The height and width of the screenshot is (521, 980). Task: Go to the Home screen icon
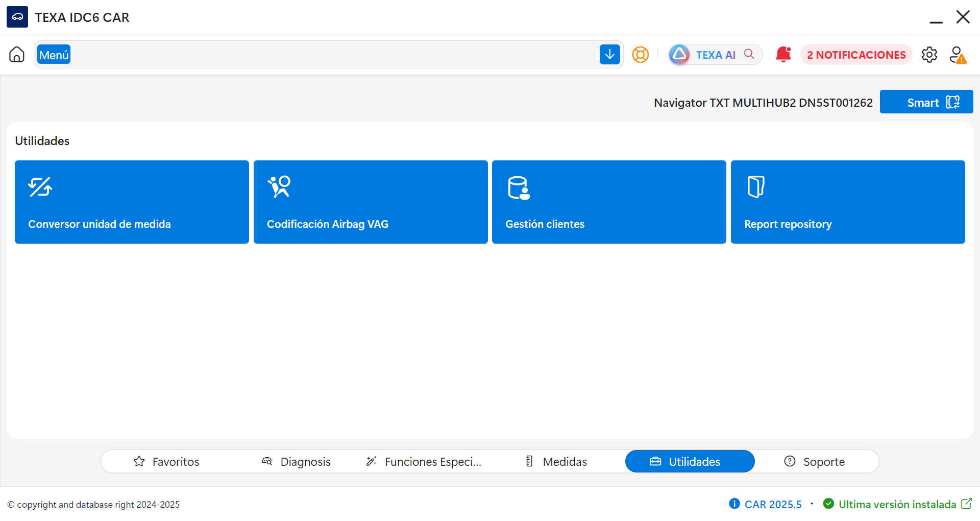pyautogui.click(x=17, y=54)
